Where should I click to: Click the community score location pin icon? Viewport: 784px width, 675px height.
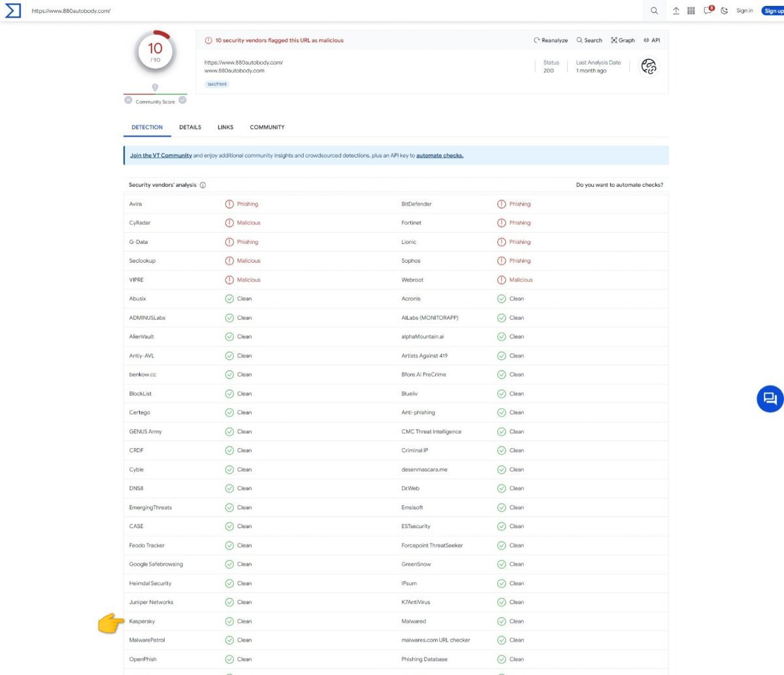click(155, 88)
